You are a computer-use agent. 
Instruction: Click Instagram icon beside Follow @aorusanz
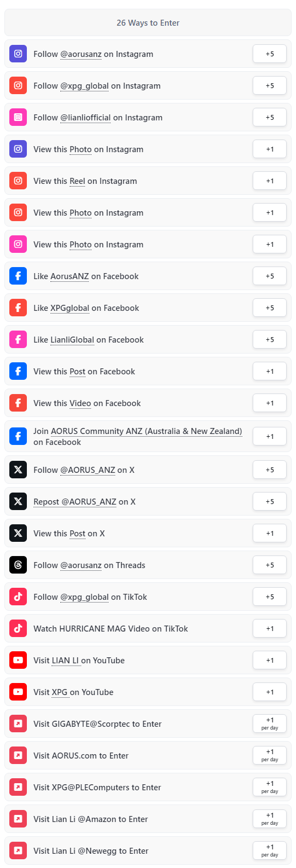(x=18, y=54)
